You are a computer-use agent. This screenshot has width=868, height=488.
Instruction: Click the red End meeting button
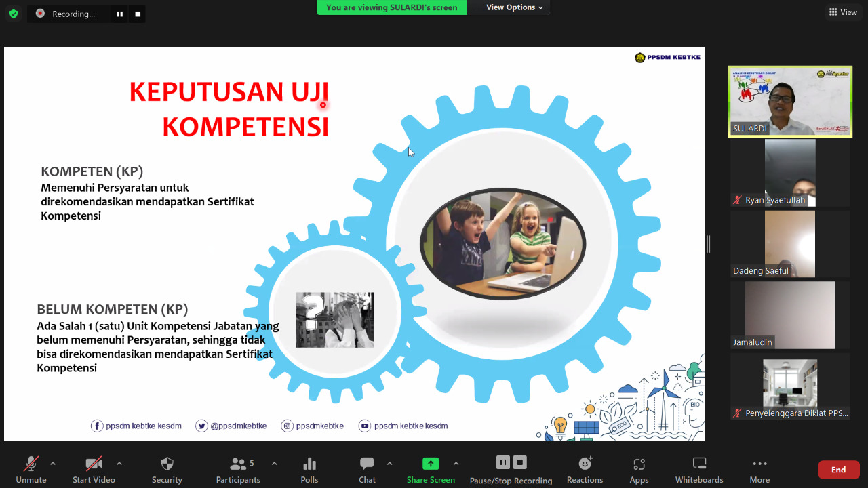(838, 470)
